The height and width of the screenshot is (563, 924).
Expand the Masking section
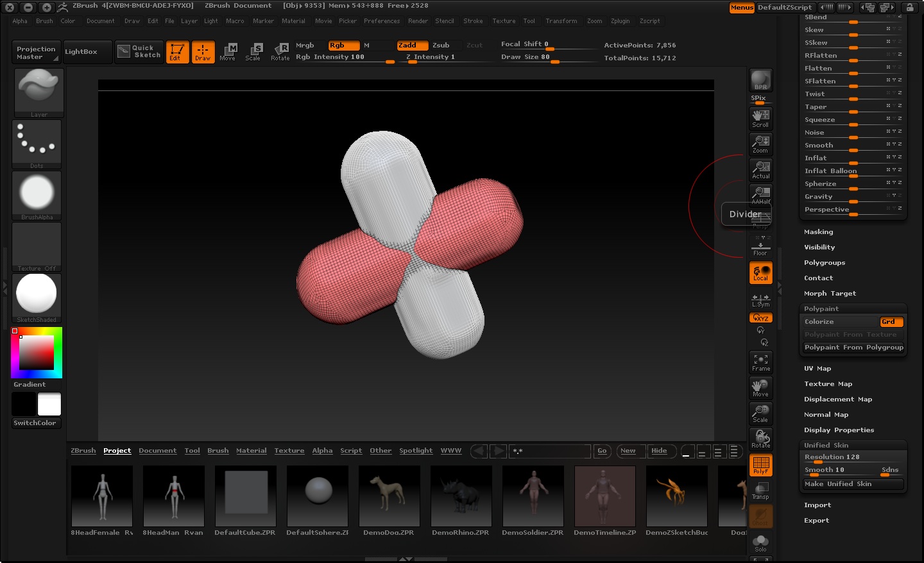[818, 232]
